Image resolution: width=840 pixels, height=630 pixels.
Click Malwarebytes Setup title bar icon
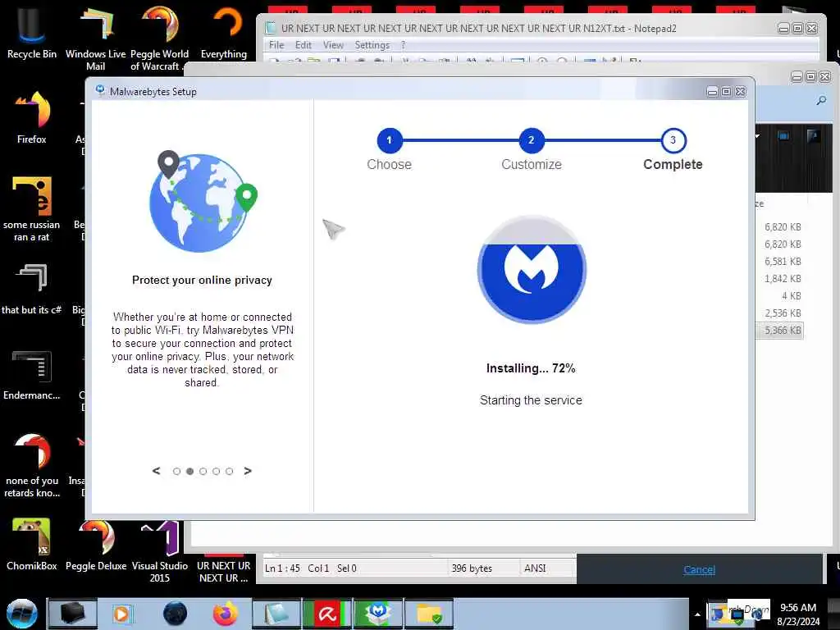coord(100,90)
